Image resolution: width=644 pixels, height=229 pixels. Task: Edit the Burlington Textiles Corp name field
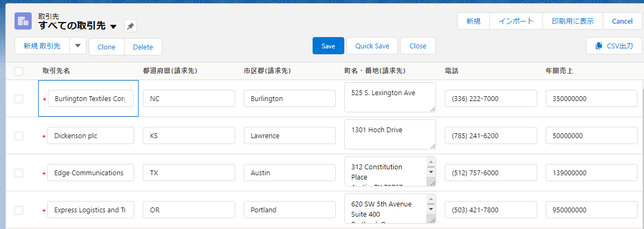pyautogui.click(x=91, y=99)
